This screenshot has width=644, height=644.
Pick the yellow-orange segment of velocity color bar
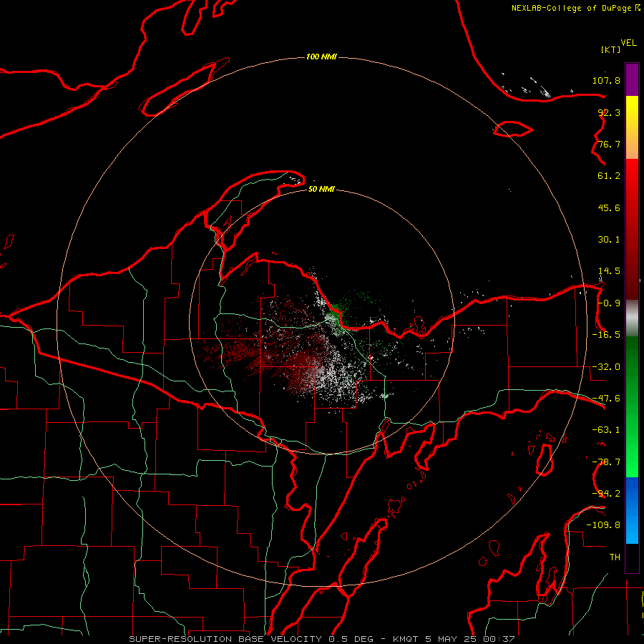(632, 127)
